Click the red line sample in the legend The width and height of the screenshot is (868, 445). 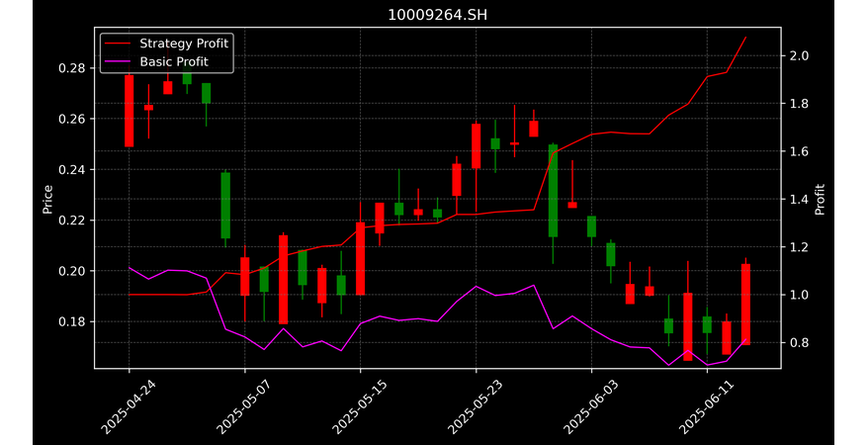coord(118,44)
